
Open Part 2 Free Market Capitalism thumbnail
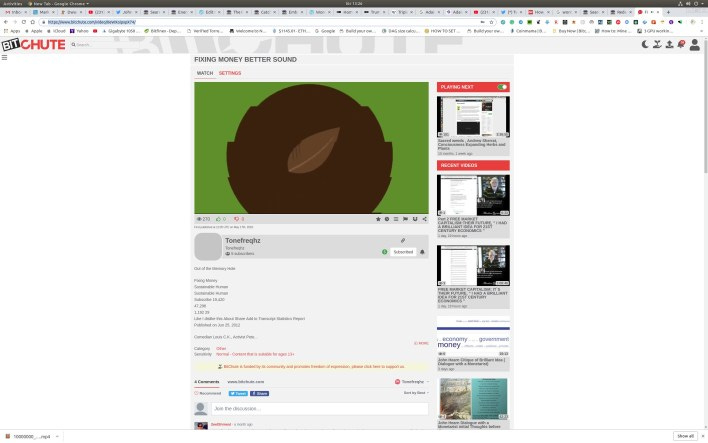tap(473, 195)
